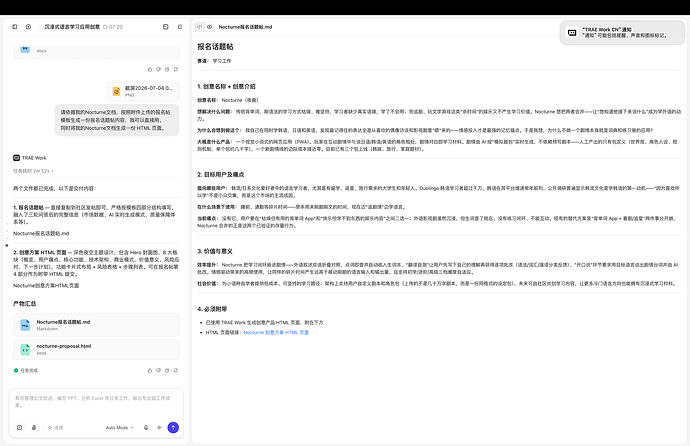Click the TRAE Work avatar icon
The width and height of the screenshot is (690, 446).
[x=16, y=158]
